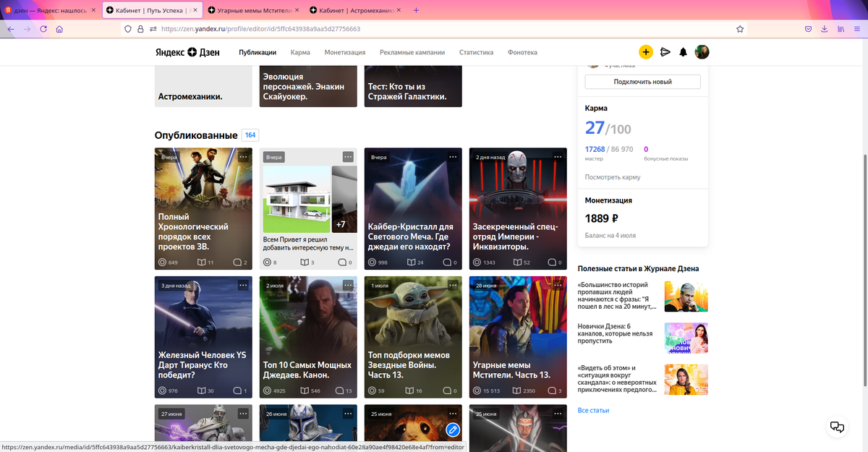Go back using browser back arrow
The image size is (868, 452).
click(x=10, y=29)
